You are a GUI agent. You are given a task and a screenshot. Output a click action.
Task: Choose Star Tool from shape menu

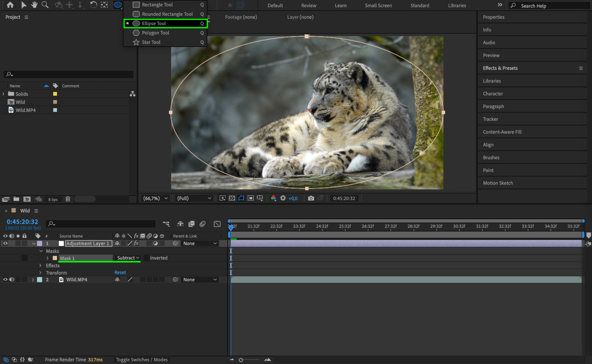pyautogui.click(x=151, y=42)
